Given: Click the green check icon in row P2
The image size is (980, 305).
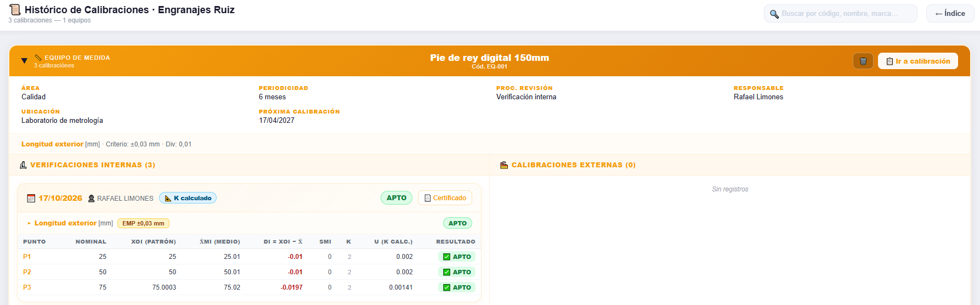Looking at the screenshot, I should point(446,272).
